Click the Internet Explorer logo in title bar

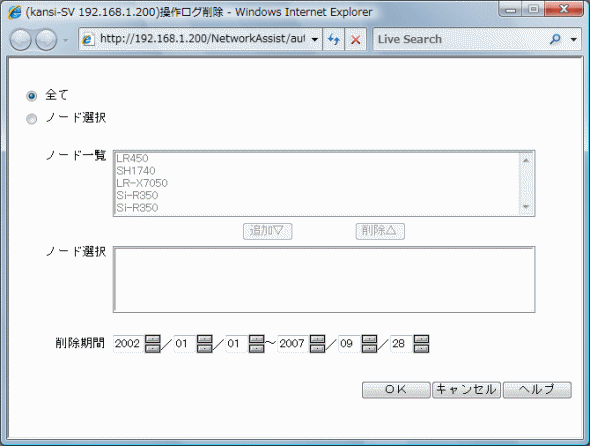(15, 12)
